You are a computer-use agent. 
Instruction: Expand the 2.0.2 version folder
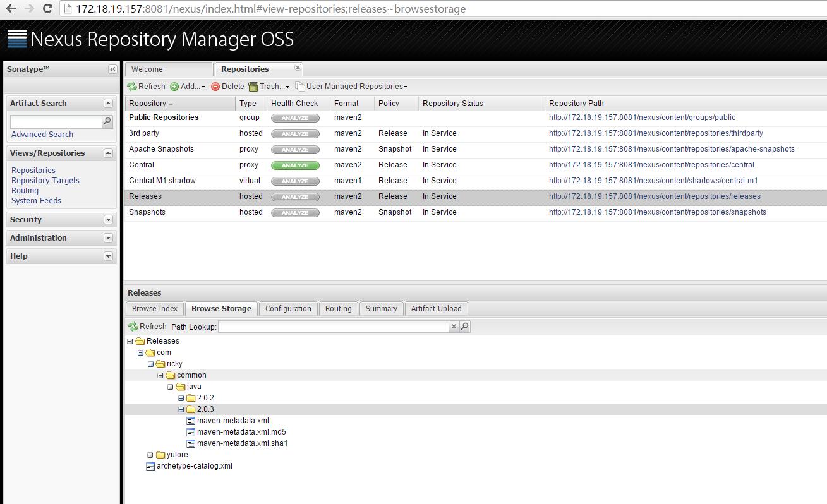pyautogui.click(x=181, y=398)
